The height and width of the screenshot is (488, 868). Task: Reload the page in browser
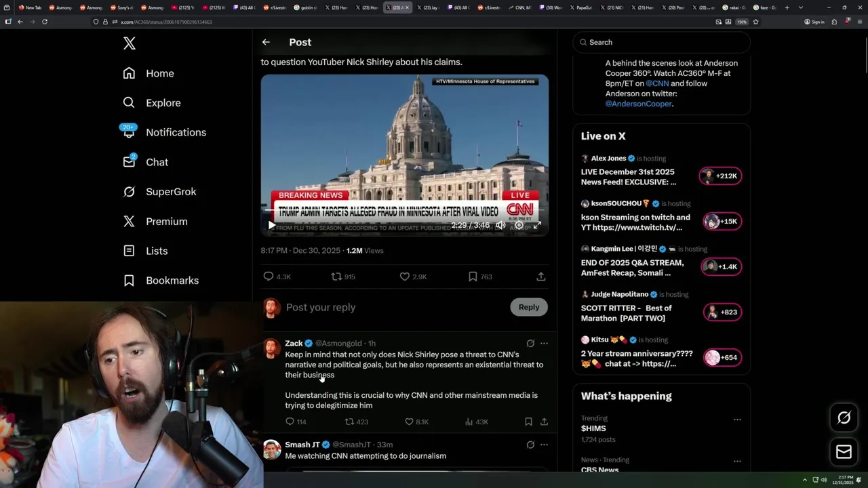tap(45, 22)
